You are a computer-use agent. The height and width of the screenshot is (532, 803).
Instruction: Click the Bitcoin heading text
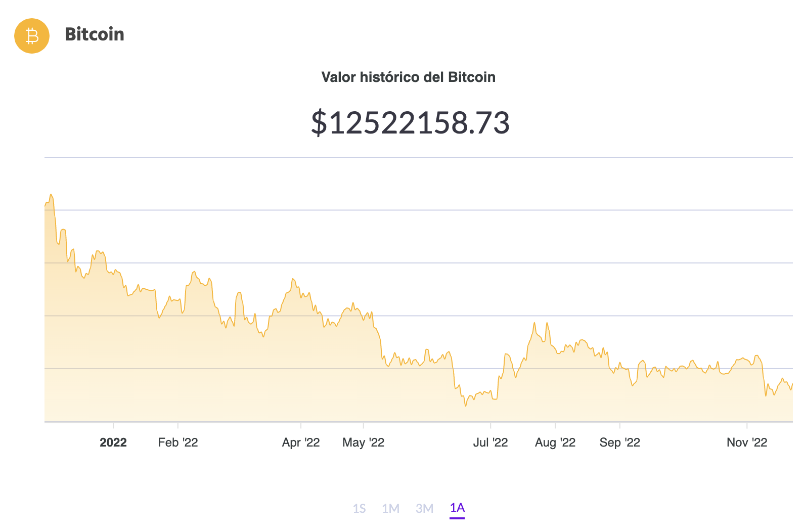coord(95,34)
